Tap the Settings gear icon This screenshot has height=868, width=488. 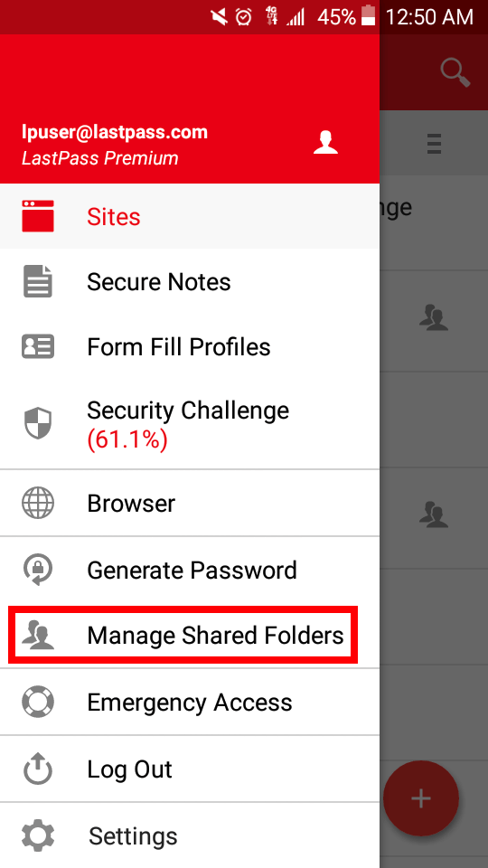(x=38, y=835)
